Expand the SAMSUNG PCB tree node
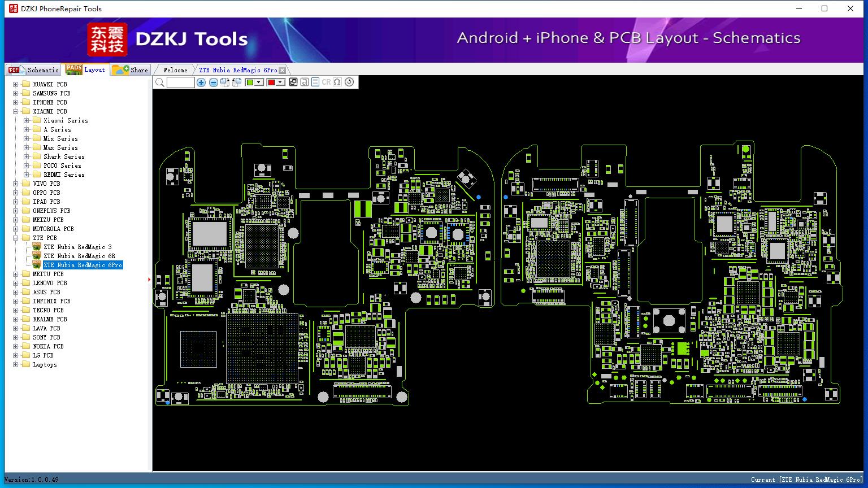The height and width of the screenshot is (488, 868). tap(15, 93)
